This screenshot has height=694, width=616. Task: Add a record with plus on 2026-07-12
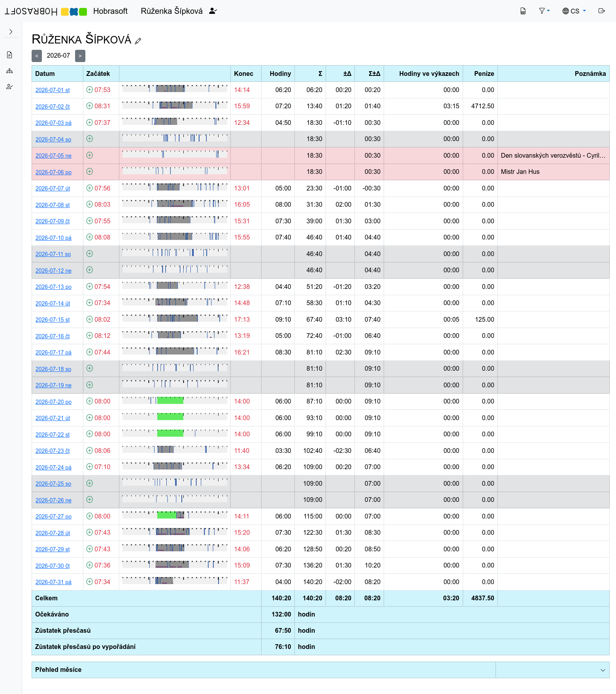coord(90,270)
